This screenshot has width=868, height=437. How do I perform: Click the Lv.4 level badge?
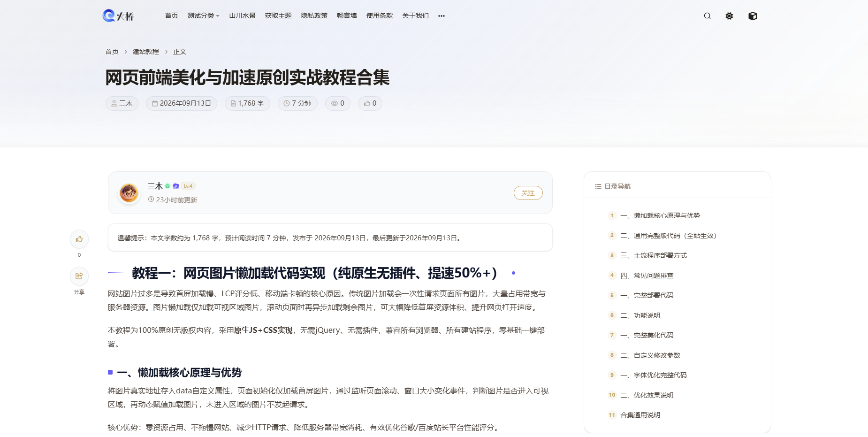click(x=188, y=186)
